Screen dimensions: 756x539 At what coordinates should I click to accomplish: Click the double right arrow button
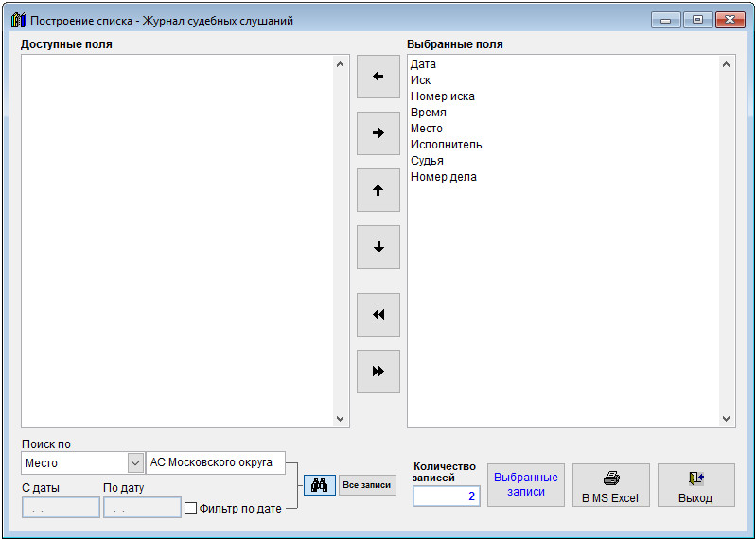tap(378, 372)
